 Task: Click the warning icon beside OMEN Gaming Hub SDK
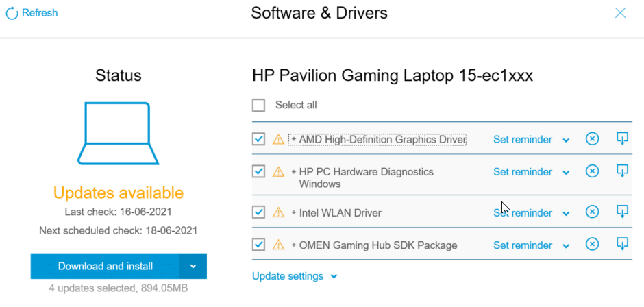tap(278, 245)
